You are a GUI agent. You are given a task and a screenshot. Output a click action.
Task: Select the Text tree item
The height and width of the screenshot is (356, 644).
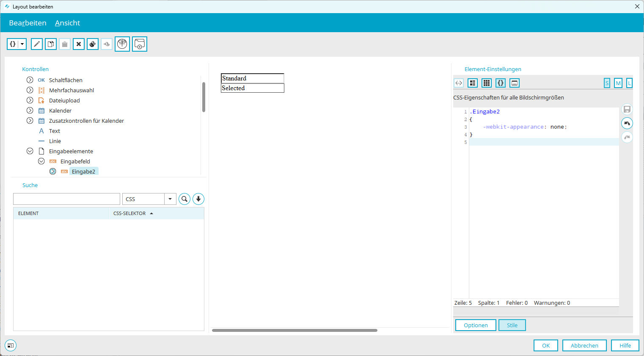(55, 131)
